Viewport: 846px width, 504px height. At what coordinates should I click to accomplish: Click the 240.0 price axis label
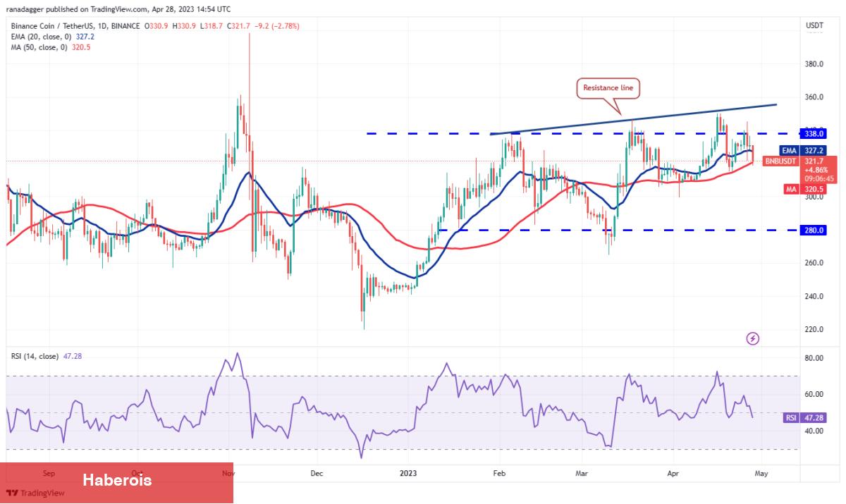[x=815, y=296]
